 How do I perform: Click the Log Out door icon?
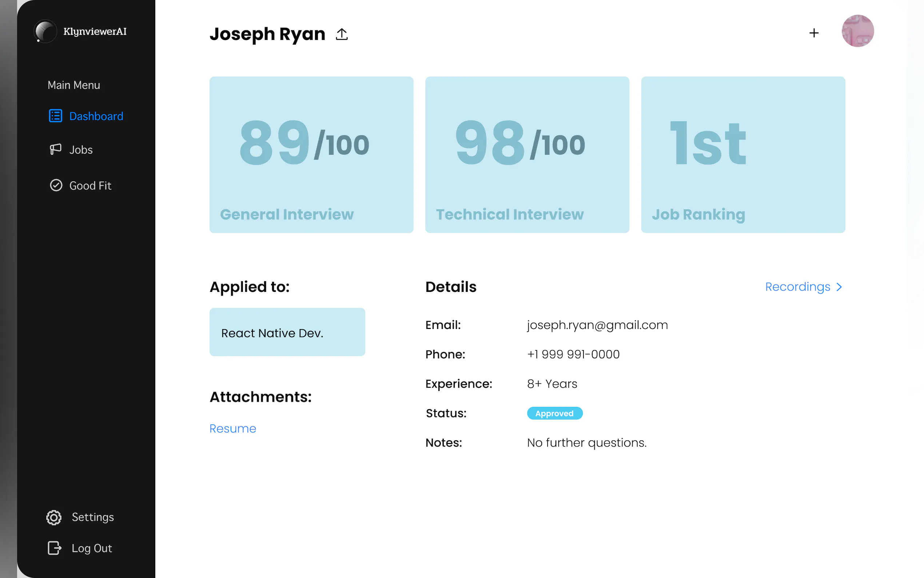click(54, 548)
